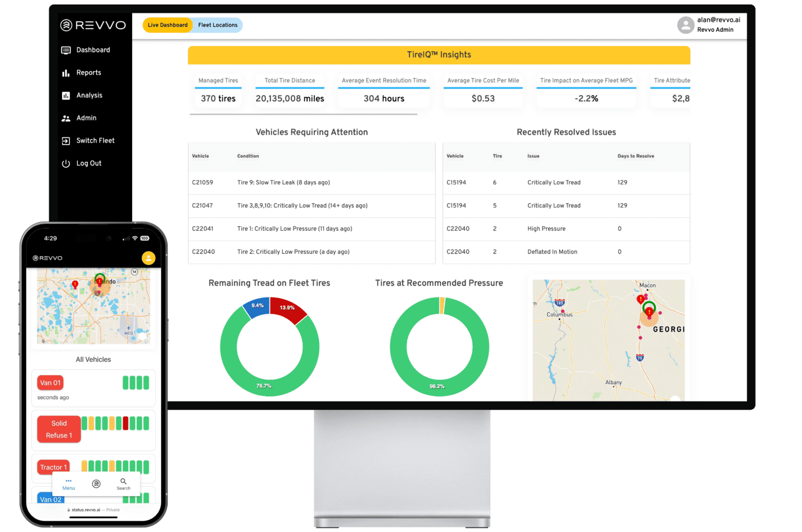Open Analysis using its chart icon
802x532 pixels.
[66, 95]
